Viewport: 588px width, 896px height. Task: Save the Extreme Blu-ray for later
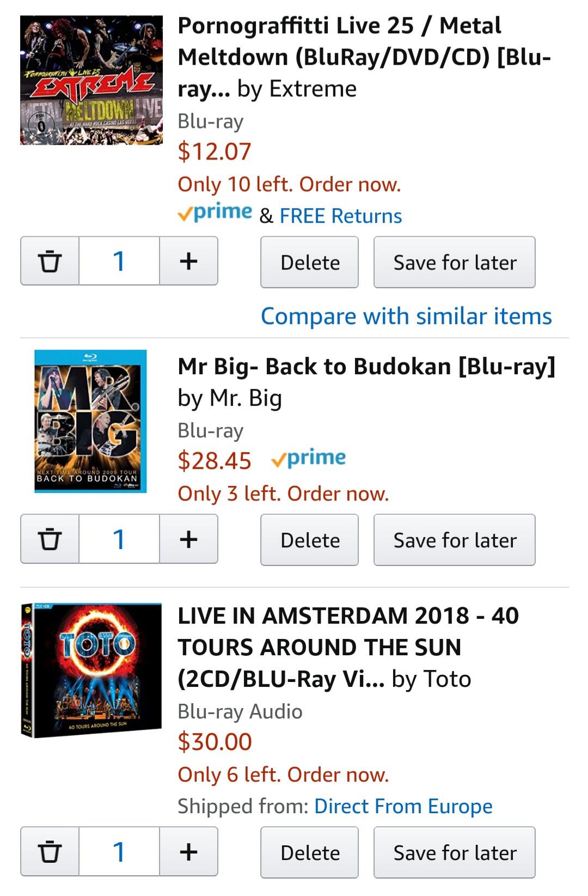[455, 262]
